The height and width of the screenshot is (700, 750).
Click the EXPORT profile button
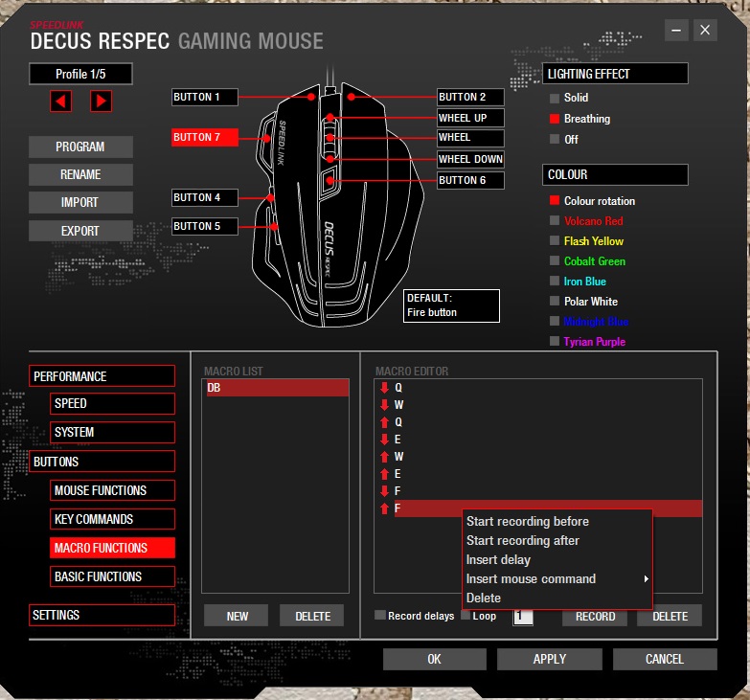click(80, 231)
